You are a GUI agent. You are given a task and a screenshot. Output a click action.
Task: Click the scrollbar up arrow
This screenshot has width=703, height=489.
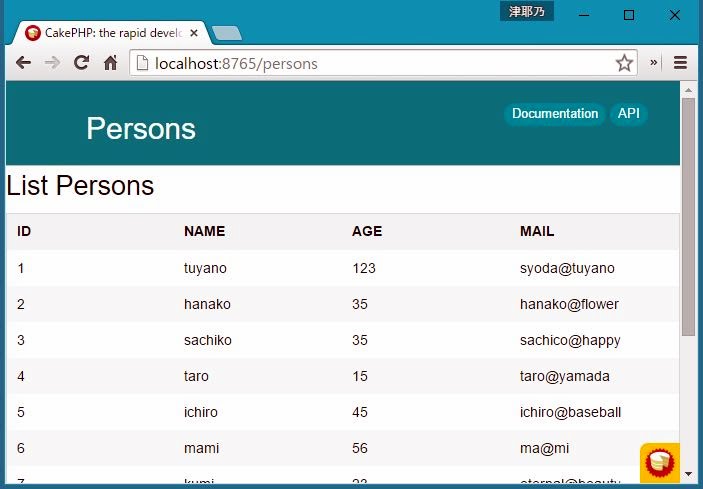688,89
